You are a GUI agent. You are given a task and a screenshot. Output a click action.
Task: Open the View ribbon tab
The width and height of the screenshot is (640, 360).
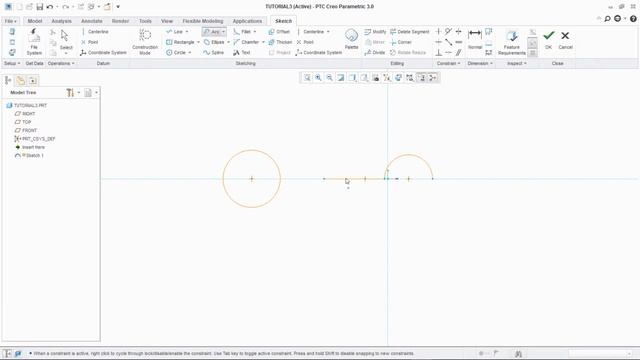[x=167, y=21]
